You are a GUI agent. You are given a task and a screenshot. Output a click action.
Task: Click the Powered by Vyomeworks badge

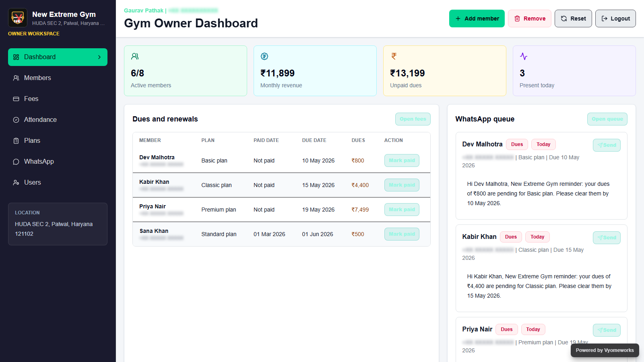click(605, 350)
